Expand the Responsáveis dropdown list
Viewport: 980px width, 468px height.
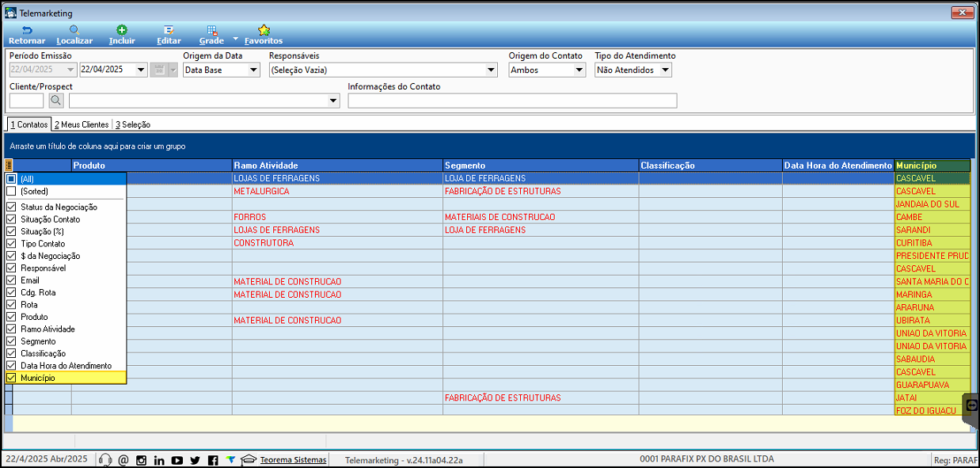(491, 70)
